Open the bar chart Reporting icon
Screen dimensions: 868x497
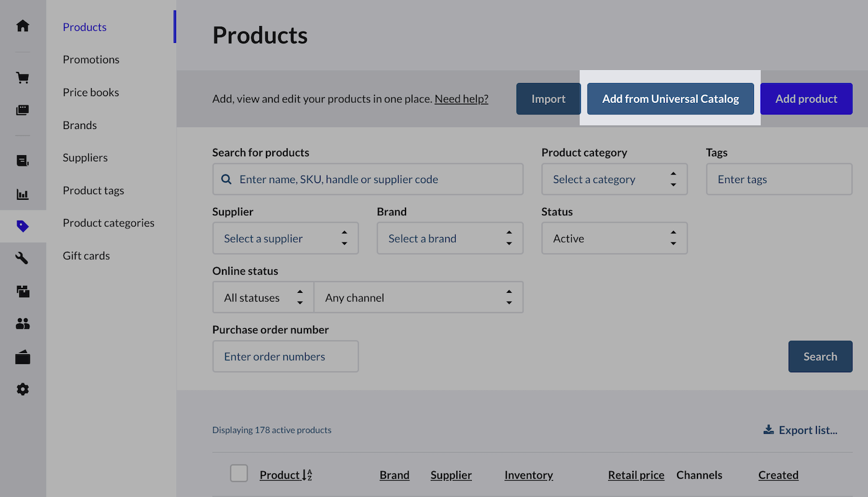pyautogui.click(x=23, y=195)
